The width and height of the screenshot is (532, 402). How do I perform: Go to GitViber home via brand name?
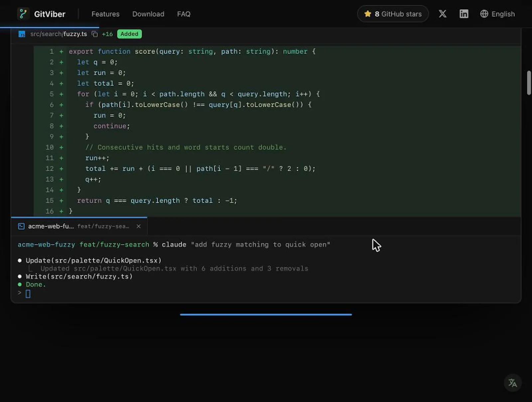coord(50,14)
